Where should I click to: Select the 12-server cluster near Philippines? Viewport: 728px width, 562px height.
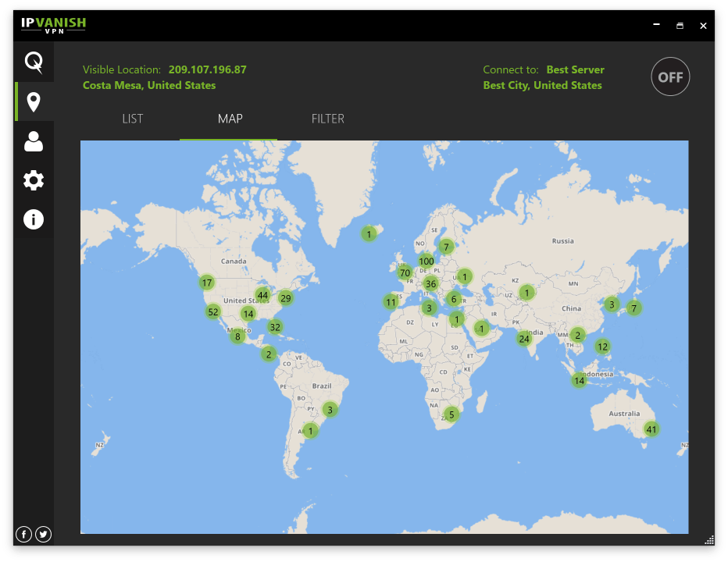pos(603,347)
